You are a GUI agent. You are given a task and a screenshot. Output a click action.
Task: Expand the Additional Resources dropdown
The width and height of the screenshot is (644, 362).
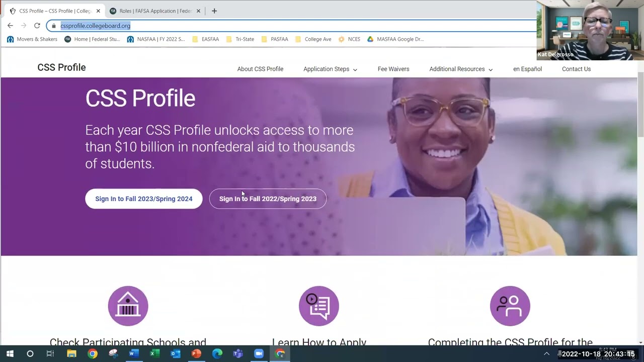pos(461,69)
